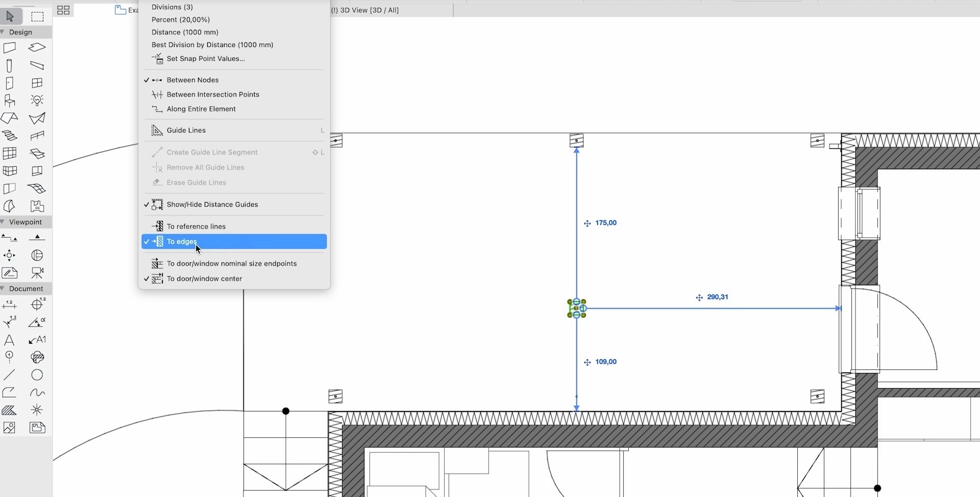
Task: Select the Level Dimension tool
Action: point(37,305)
